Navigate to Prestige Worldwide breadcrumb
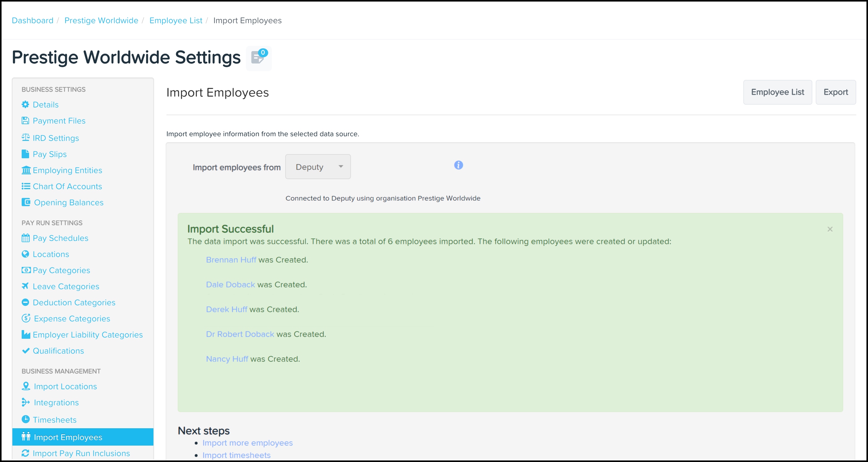The width and height of the screenshot is (868, 462). 101,20
